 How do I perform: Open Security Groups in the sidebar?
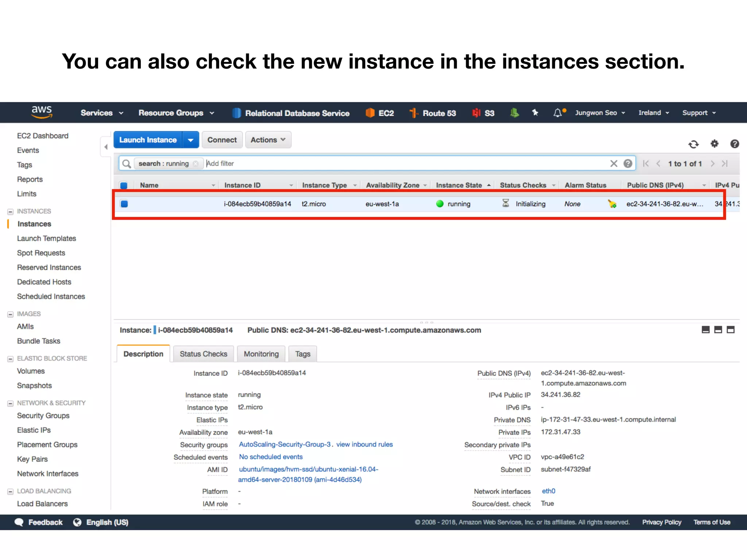tap(43, 416)
